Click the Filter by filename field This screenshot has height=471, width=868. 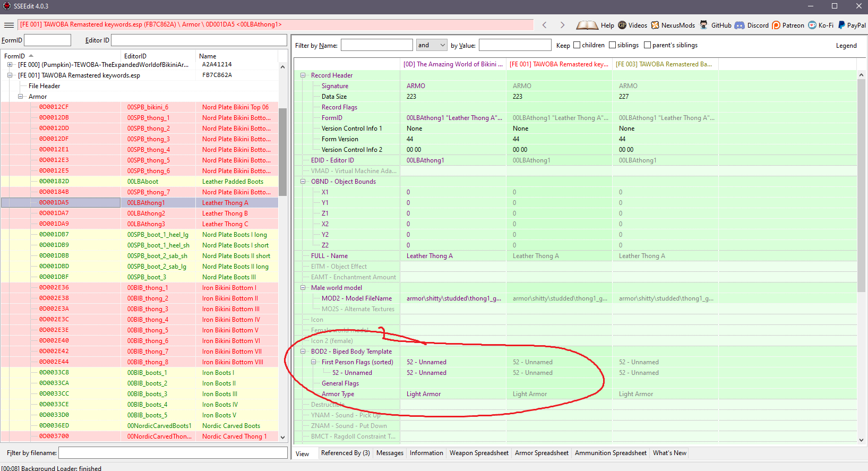pyautogui.click(x=173, y=453)
